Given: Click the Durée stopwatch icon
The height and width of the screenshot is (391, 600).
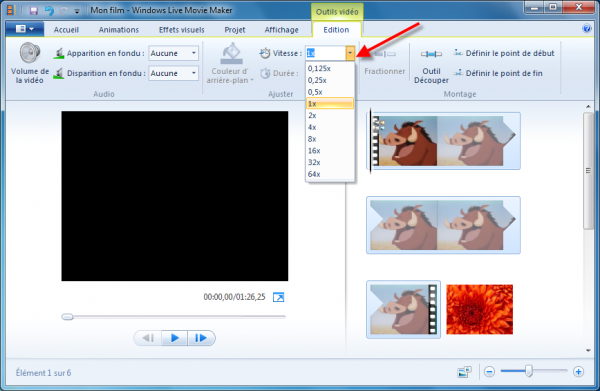Looking at the screenshot, I should pos(265,73).
